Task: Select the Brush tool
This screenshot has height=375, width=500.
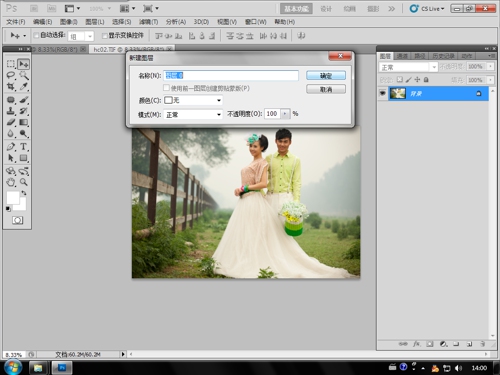Action: pyautogui.click(x=23, y=100)
